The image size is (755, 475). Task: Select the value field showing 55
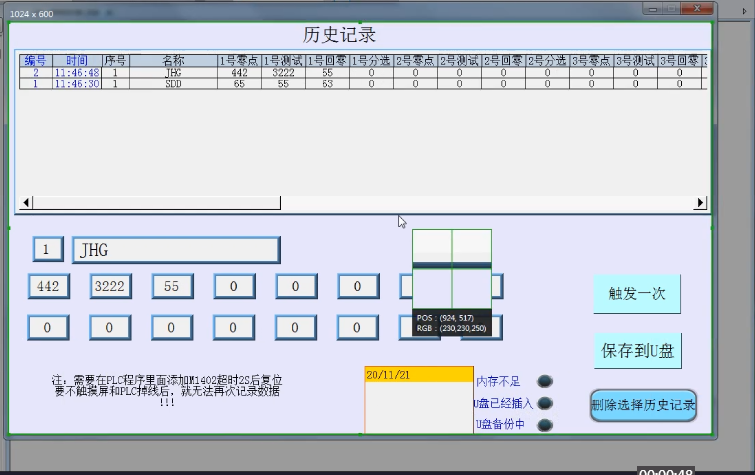[x=171, y=286]
